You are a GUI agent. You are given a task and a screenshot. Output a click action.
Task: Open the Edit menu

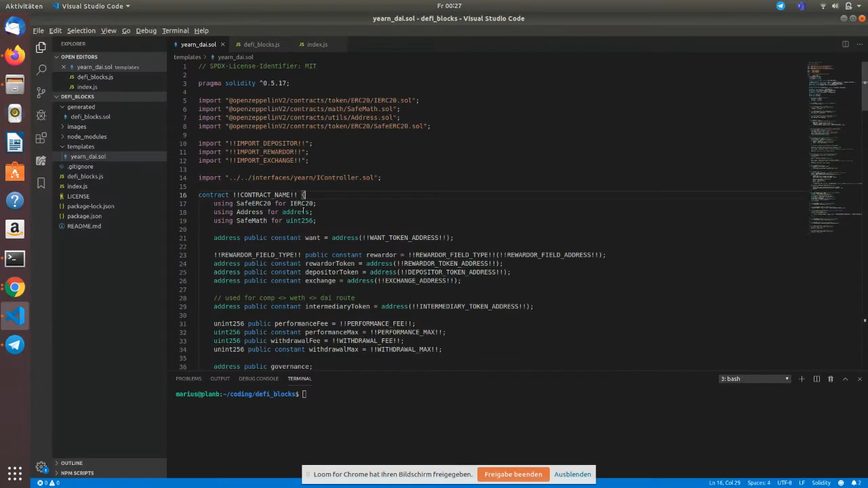click(55, 30)
